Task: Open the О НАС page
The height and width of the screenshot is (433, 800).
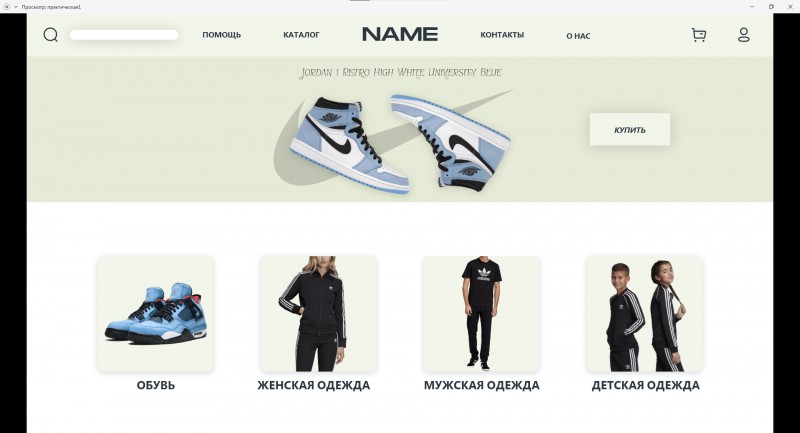Action: click(578, 36)
